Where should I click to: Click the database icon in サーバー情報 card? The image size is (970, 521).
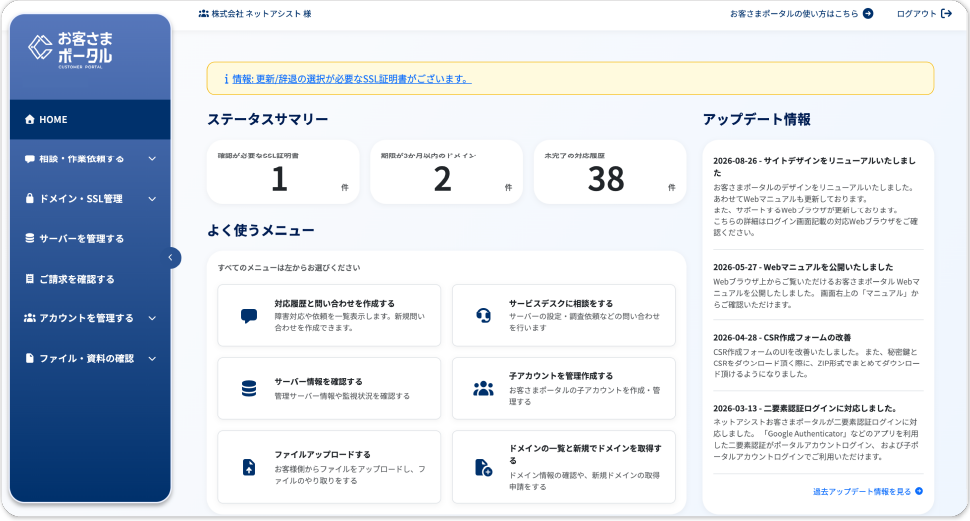pyautogui.click(x=249, y=389)
